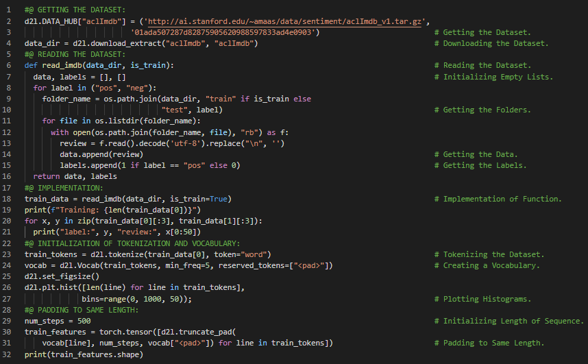
Task: Click the '#@ IMPLEMENTATION:' section comment
Action: point(63,187)
